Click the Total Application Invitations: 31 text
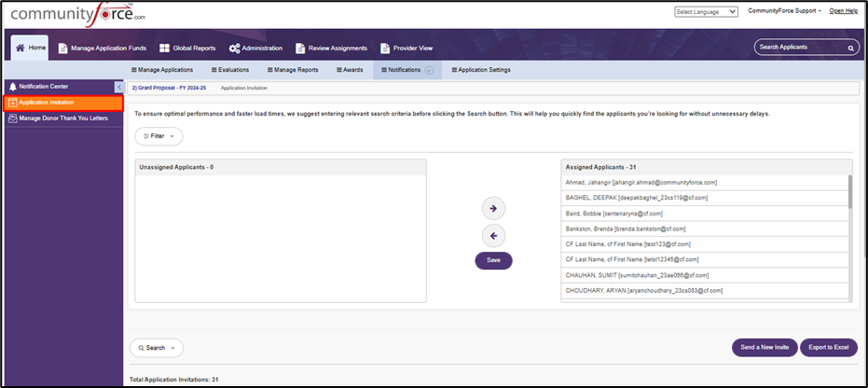This screenshot has height=388, width=868. (x=173, y=380)
